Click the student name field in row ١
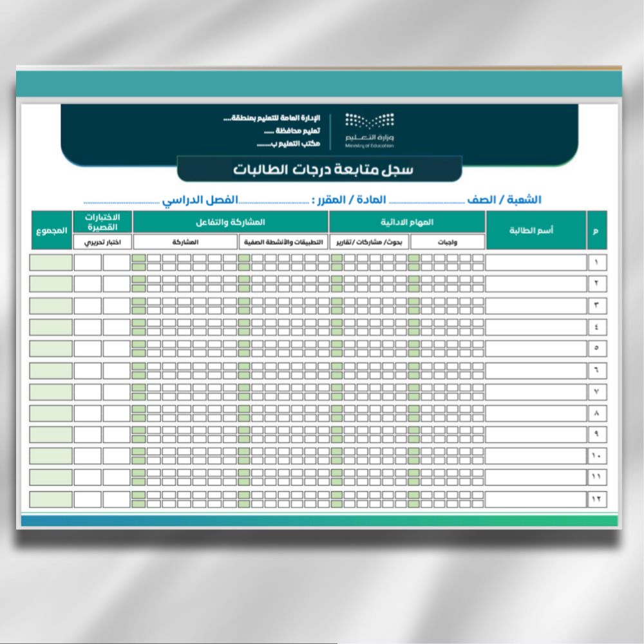Image resolution: width=644 pixels, height=644 pixels. tap(536, 263)
